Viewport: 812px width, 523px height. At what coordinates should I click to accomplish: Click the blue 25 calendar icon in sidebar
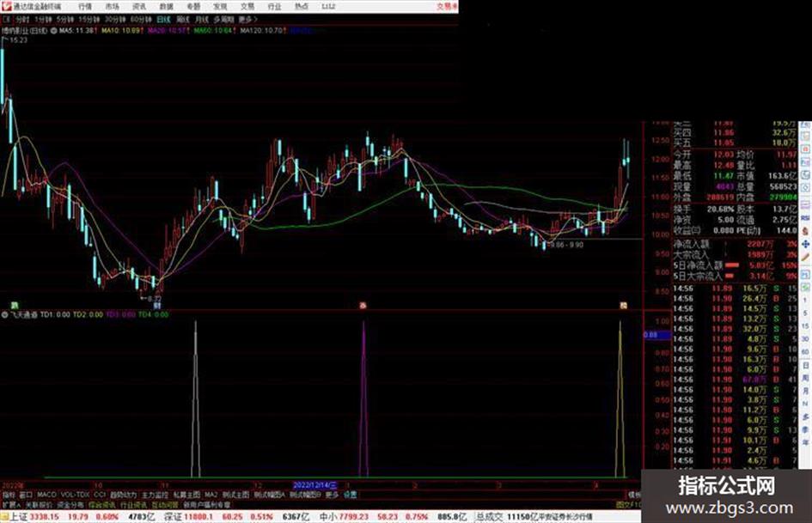coord(806,273)
